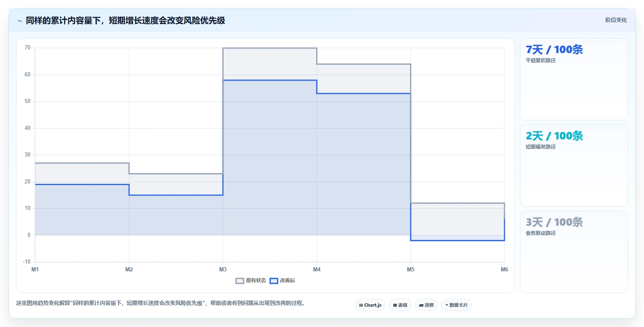Open the 3天 / 100条 card
This screenshot has width=644, height=327.
[573, 252]
